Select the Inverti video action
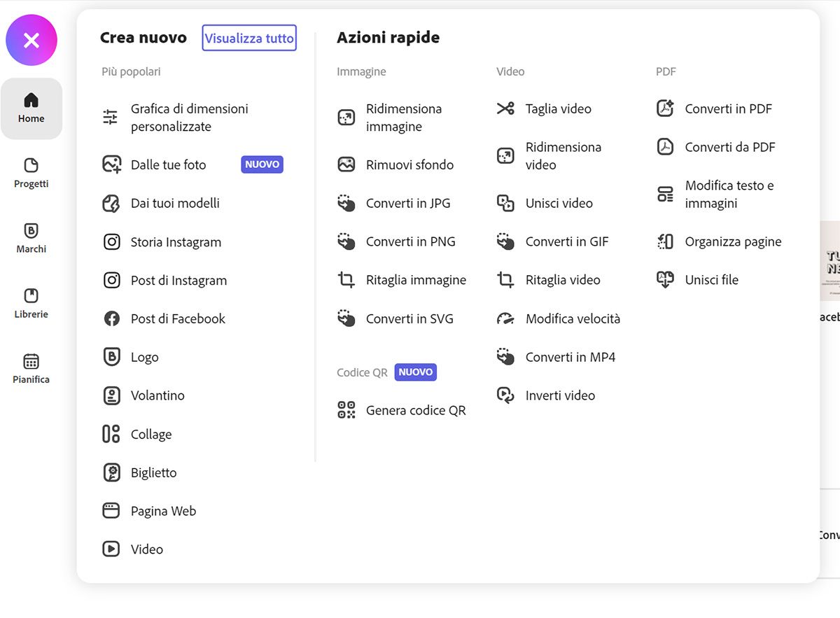The height and width of the screenshot is (618, 840). 560,395
